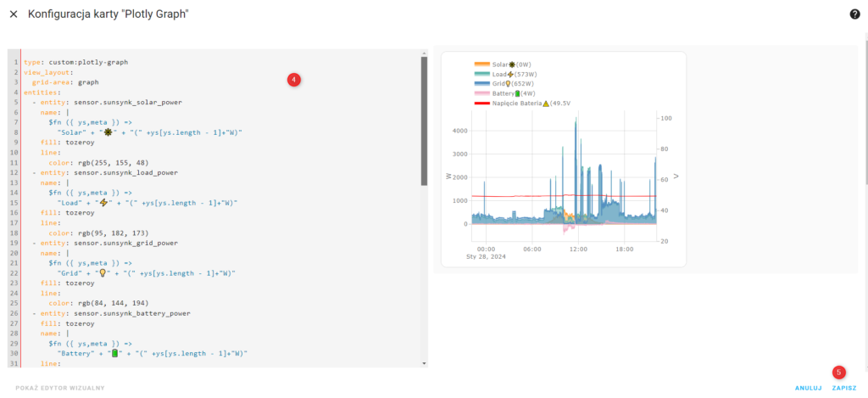The image size is (868, 398).
Task: Save the card with the ZAPISZ button
Action: point(843,388)
